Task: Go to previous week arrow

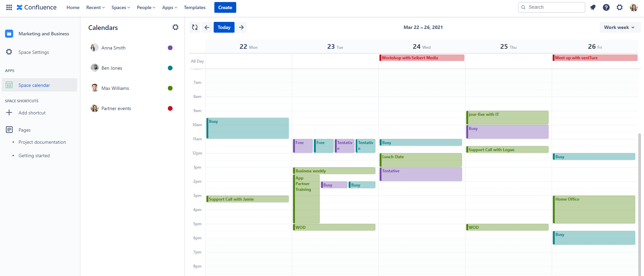Action: pyautogui.click(x=207, y=27)
